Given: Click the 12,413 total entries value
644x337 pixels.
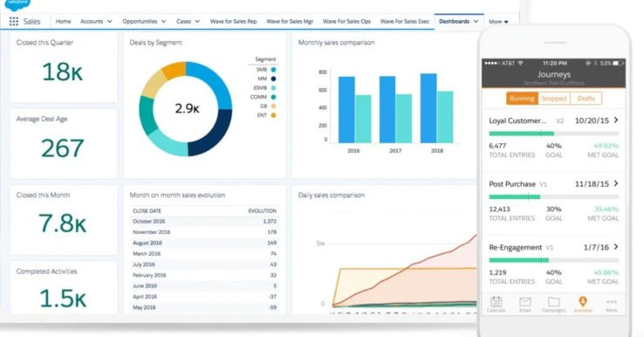Looking at the screenshot, I should (x=499, y=209).
